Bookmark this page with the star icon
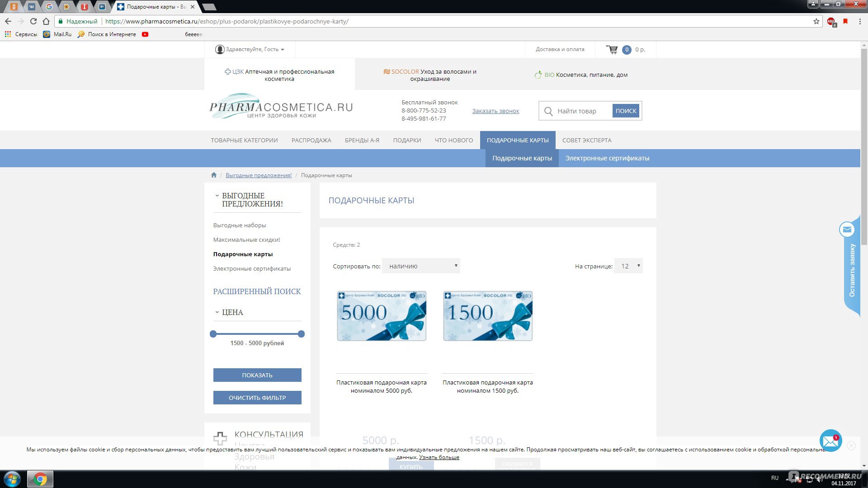 point(816,21)
